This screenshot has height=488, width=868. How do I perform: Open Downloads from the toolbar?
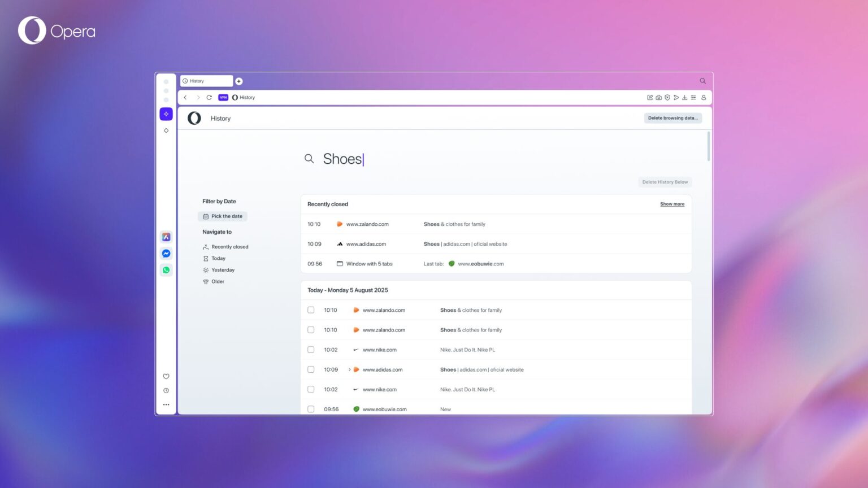coord(684,97)
